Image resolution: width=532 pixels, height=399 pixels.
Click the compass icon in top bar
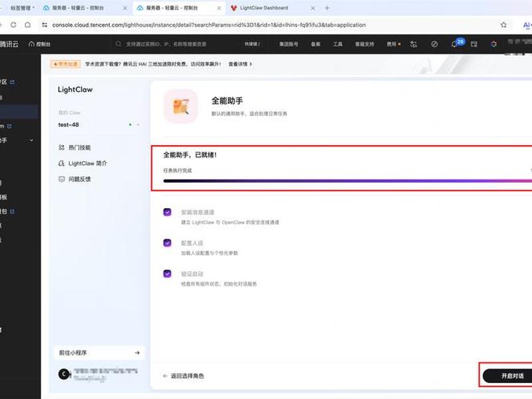tap(434, 44)
